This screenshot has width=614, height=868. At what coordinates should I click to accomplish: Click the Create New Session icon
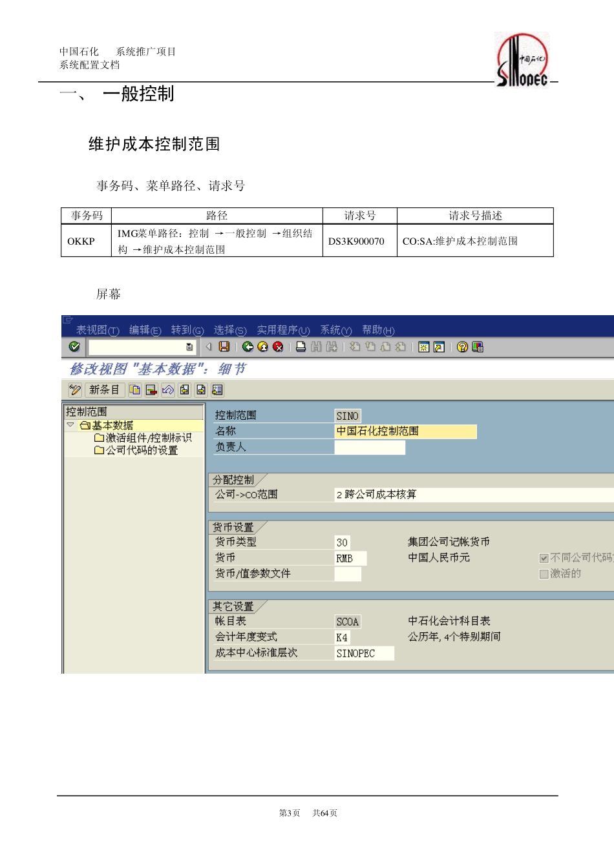point(423,347)
